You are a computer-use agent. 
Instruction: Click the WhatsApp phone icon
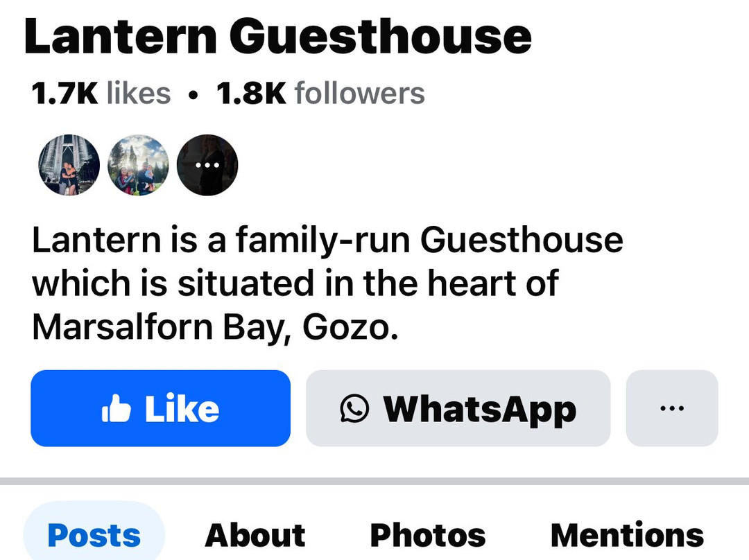point(354,409)
